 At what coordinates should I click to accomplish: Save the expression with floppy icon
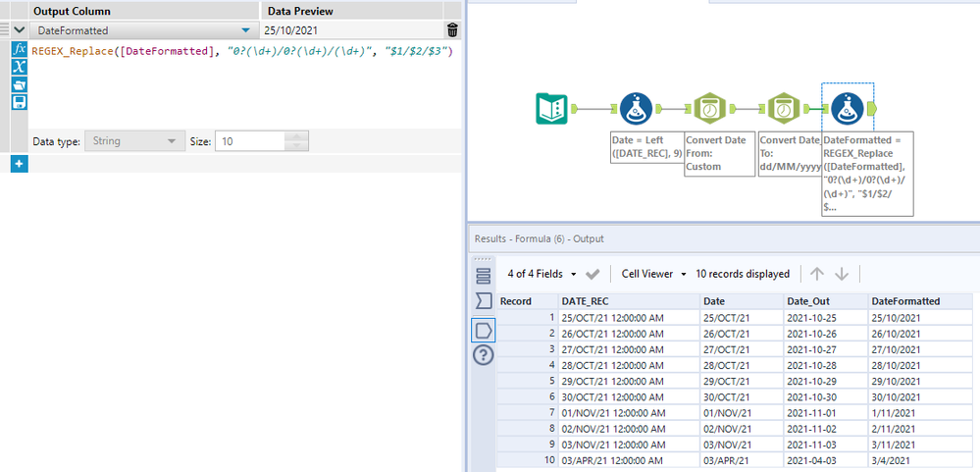click(x=20, y=102)
